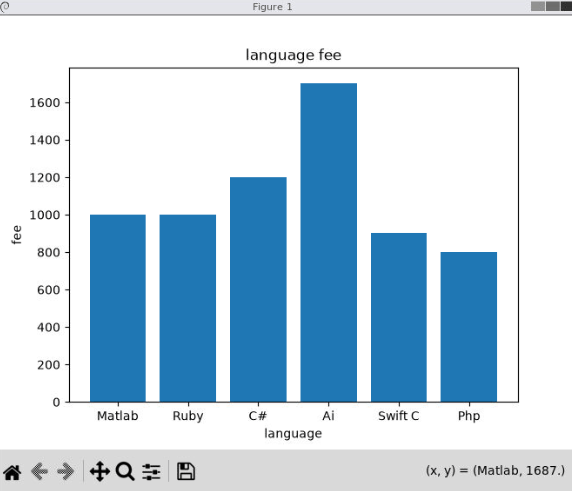Click the Php bar

click(x=469, y=327)
